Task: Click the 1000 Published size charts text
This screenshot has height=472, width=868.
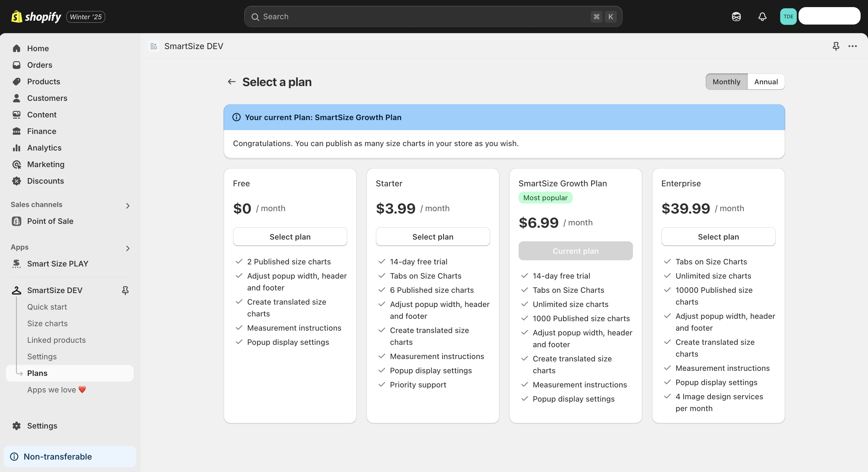Action: tap(581, 318)
